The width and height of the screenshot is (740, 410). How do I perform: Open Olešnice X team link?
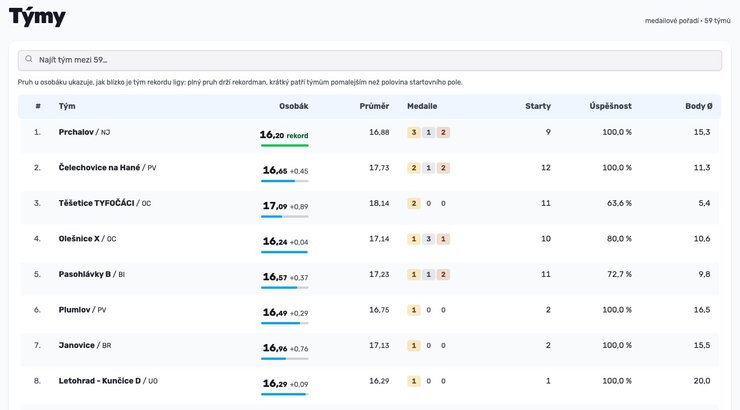(x=79, y=239)
